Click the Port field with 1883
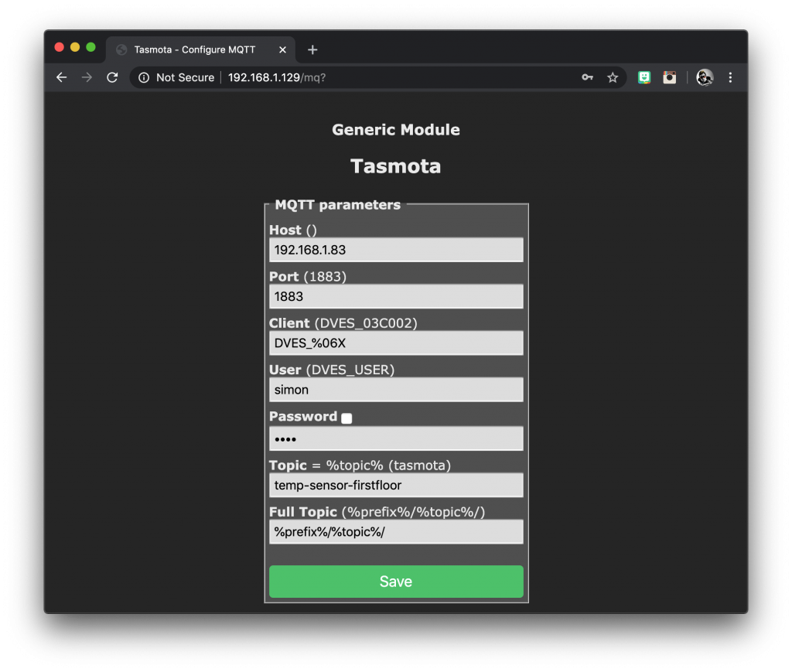Viewport: 792px width, 672px height. (396, 296)
